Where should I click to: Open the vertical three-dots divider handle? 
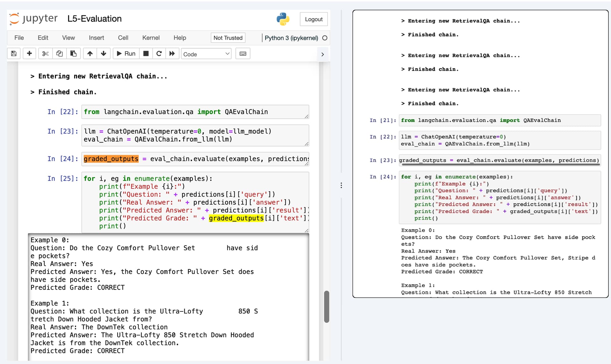pyautogui.click(x=341, y=185)
